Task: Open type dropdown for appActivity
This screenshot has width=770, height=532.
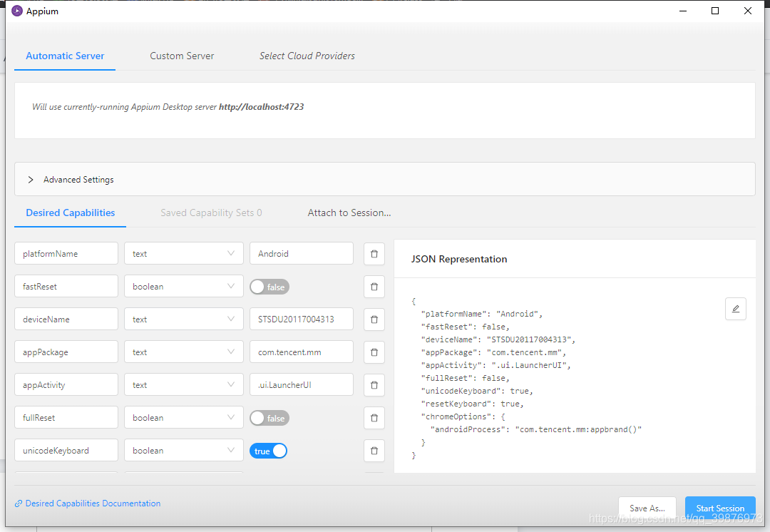Action: point(184,385)
